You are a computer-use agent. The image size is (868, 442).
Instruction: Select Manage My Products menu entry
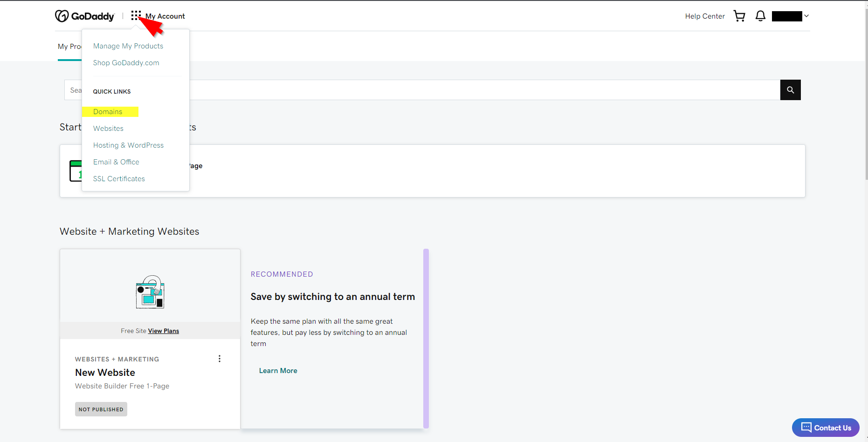point(128,46)
